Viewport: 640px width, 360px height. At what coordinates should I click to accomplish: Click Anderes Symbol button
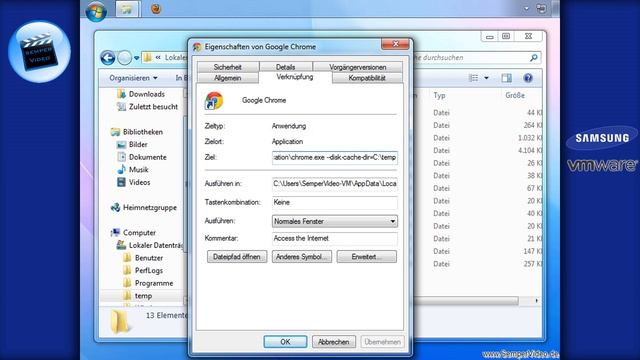click(x=302, y=257)
